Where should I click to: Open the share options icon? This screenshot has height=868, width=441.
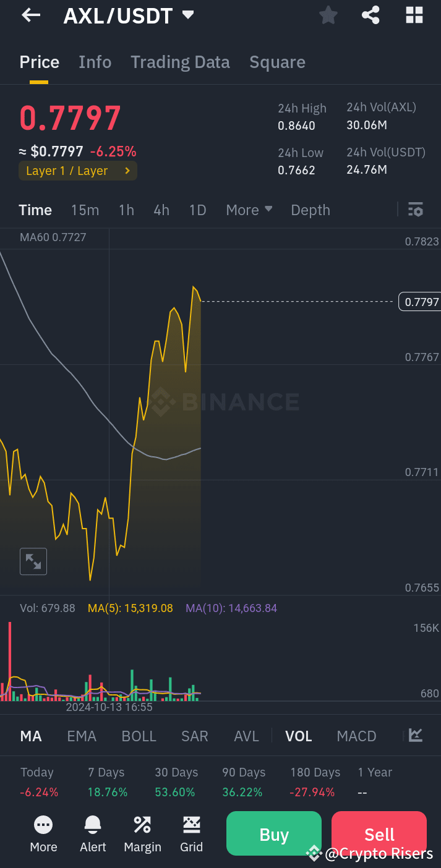pyautogui.click(x=370, y=15)
